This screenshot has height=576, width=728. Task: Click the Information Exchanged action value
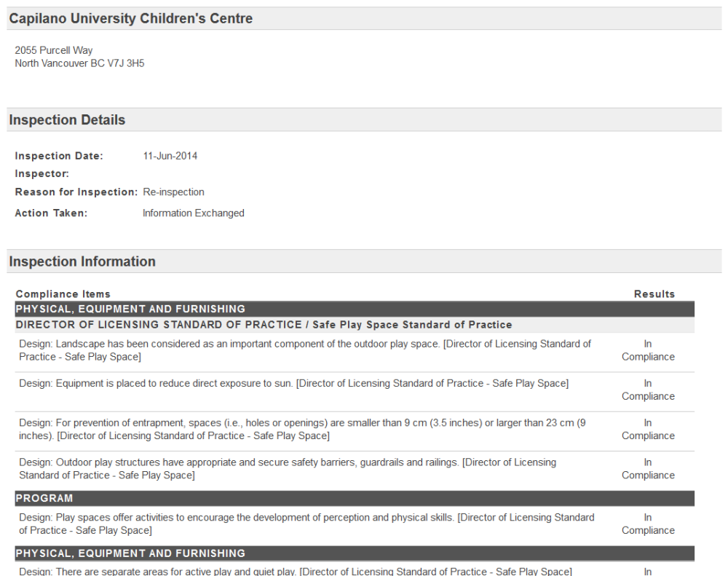[193, 213]
